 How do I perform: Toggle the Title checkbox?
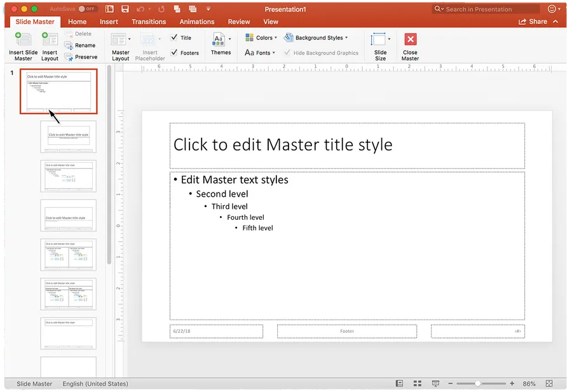(x=174, y=37)
